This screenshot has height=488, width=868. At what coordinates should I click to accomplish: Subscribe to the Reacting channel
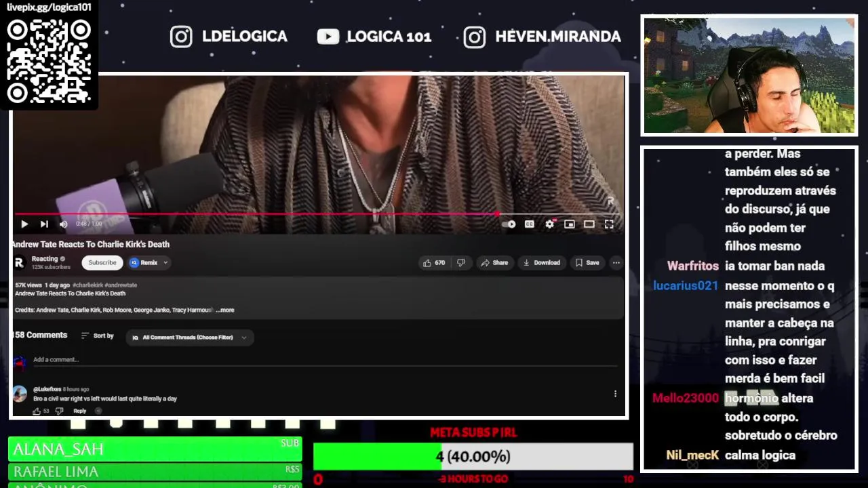(102, 263)
